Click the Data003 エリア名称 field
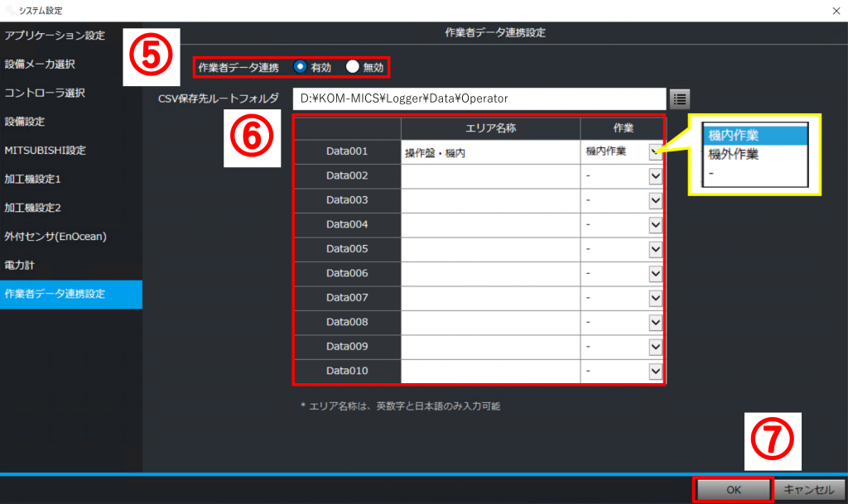The width and height of the screenshot is (848, 504). coord(490,200)
